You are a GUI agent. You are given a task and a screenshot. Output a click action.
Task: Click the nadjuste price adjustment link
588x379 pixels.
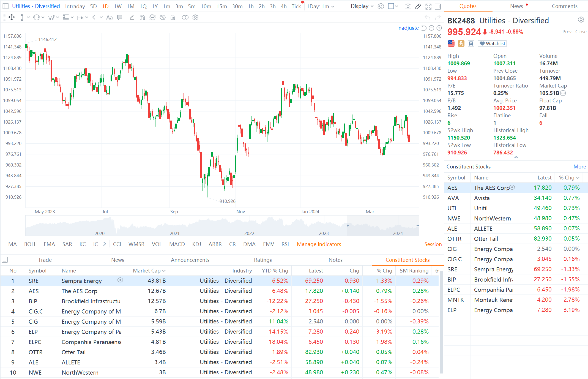click(x=408, y=28)
